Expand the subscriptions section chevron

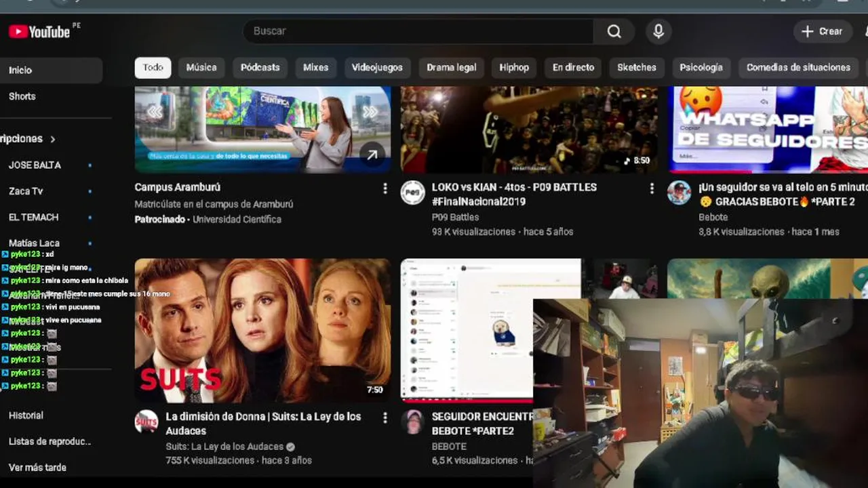[52, 139]
